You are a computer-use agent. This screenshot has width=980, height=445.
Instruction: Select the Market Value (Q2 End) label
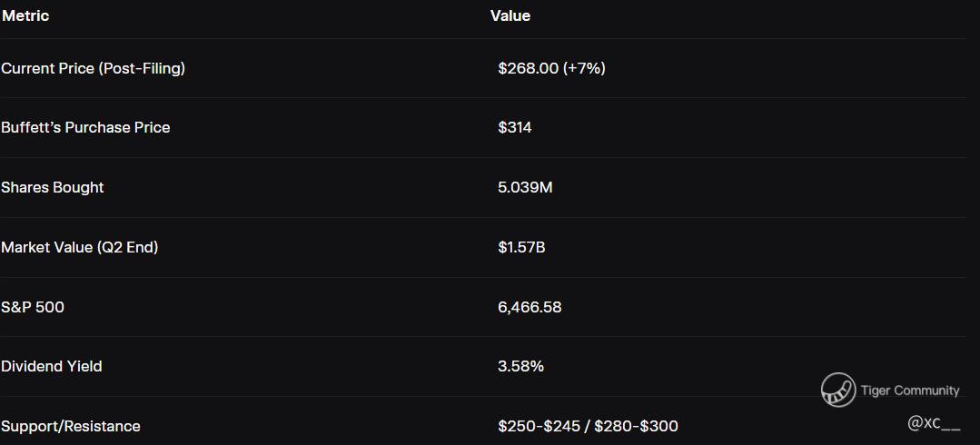point(79,247)
